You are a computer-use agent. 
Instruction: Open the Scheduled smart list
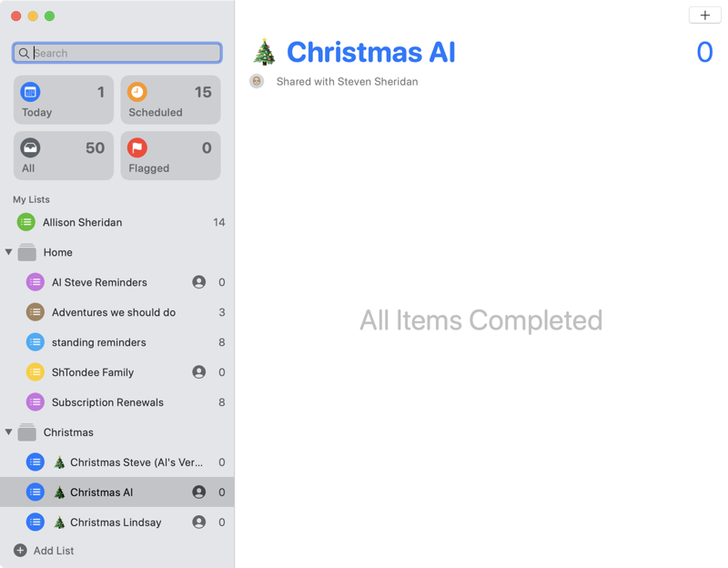click(170, 100)
